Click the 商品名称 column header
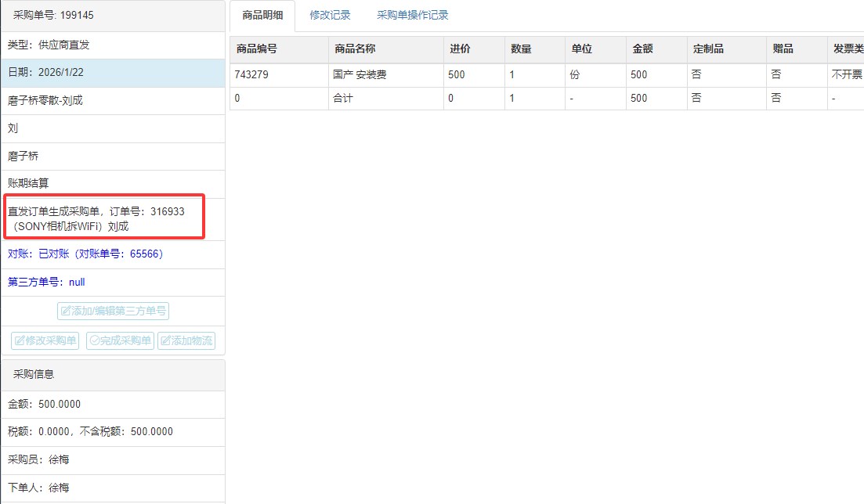Image resolution: width=864 pixels, height=504 pixels. 355,49
